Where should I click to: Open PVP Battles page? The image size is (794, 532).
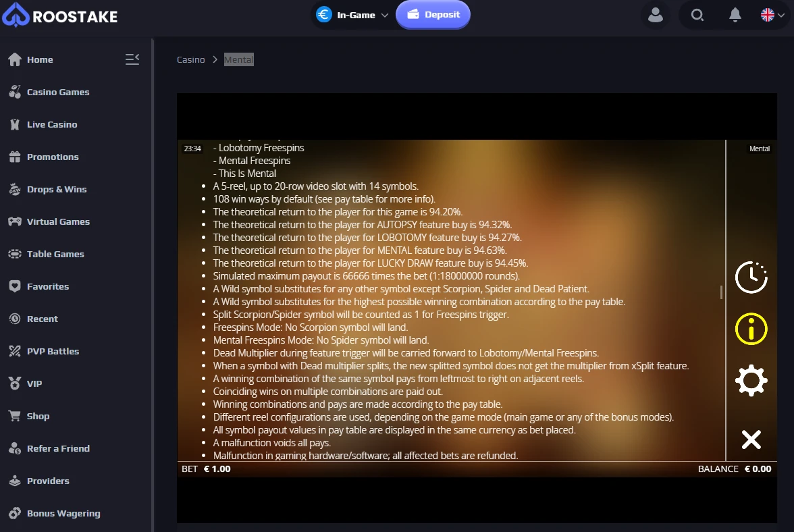(x=53, y=351)
